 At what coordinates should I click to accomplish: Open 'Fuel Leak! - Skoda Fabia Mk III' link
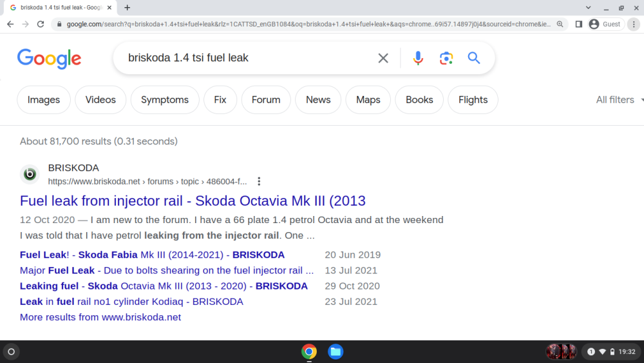152,255
